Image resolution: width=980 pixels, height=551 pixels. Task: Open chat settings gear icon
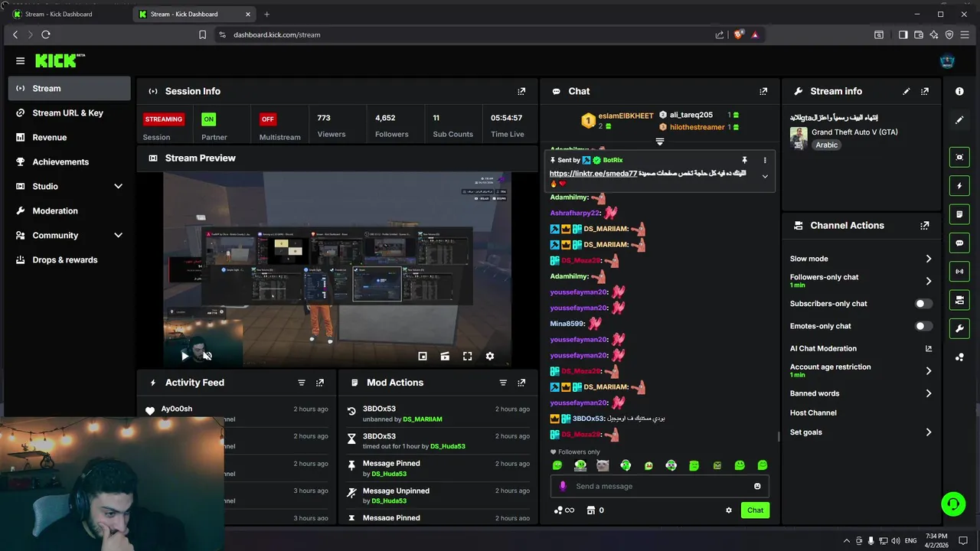(x=729, y=510)
